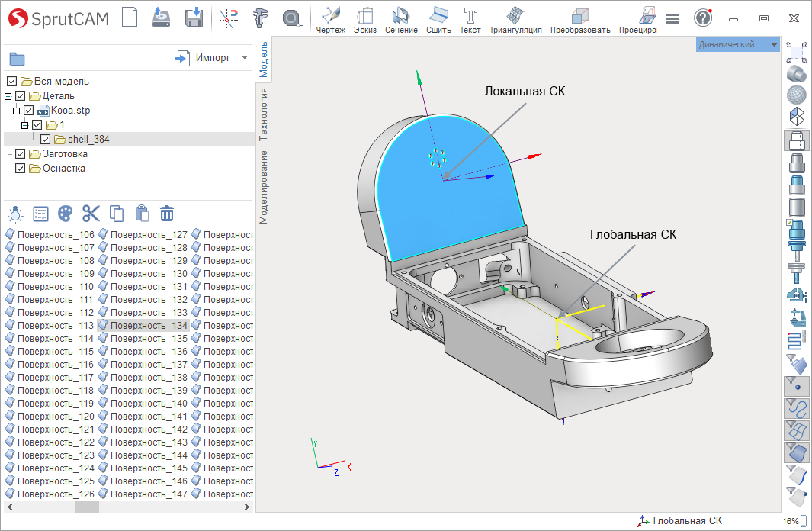Open the properties list icon
The width and height of the screenshot is (812, 531).
point(40,214)
